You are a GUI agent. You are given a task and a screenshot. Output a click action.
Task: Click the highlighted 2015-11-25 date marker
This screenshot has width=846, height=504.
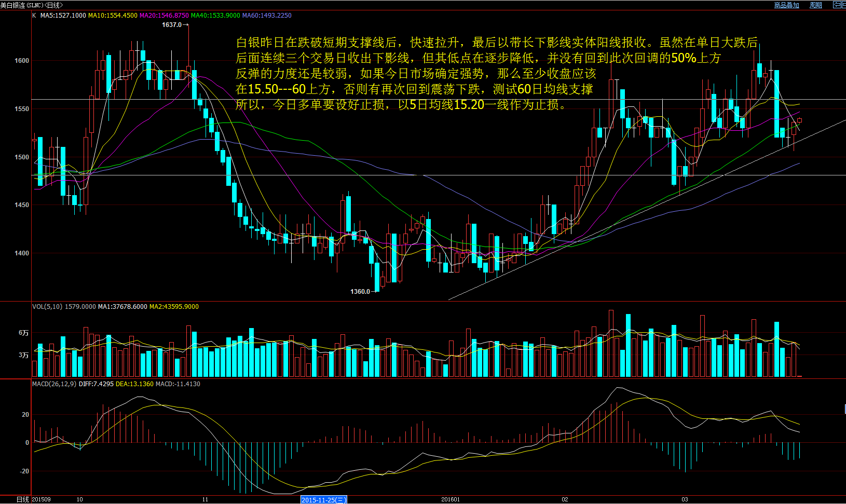pyautogui.click(x=324, y=500)
